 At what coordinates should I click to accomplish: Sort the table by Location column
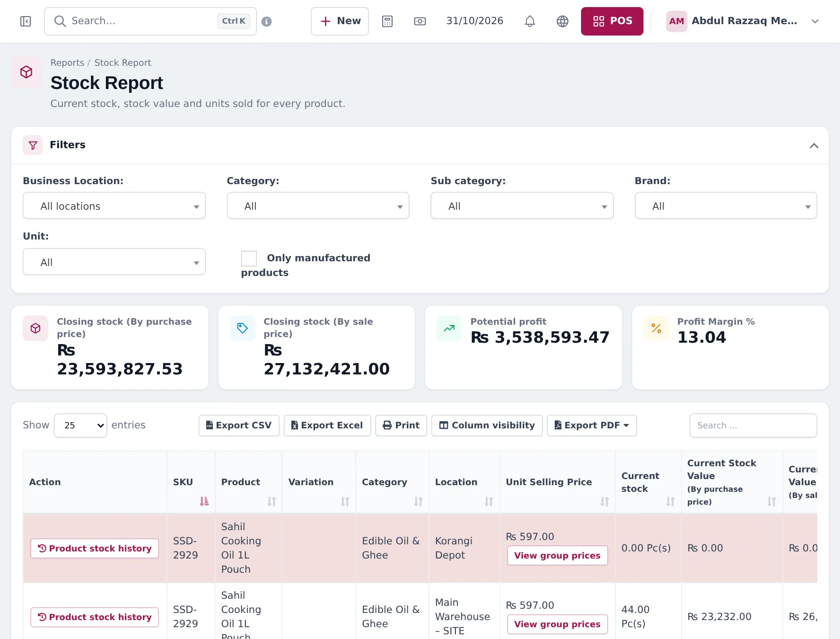pyautogui.click(x=489, y=501)
